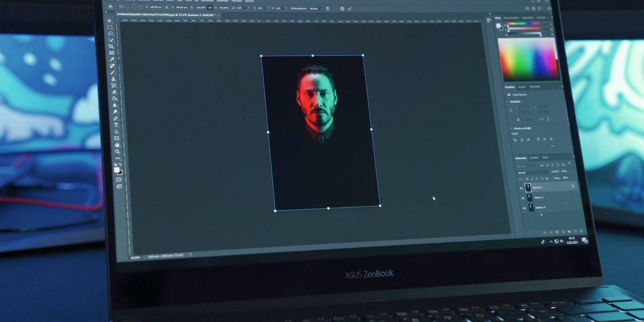Cancel the transform with the circle-slash button
Image resolution: width=644 pixels, height=322 pixels.
342,9
